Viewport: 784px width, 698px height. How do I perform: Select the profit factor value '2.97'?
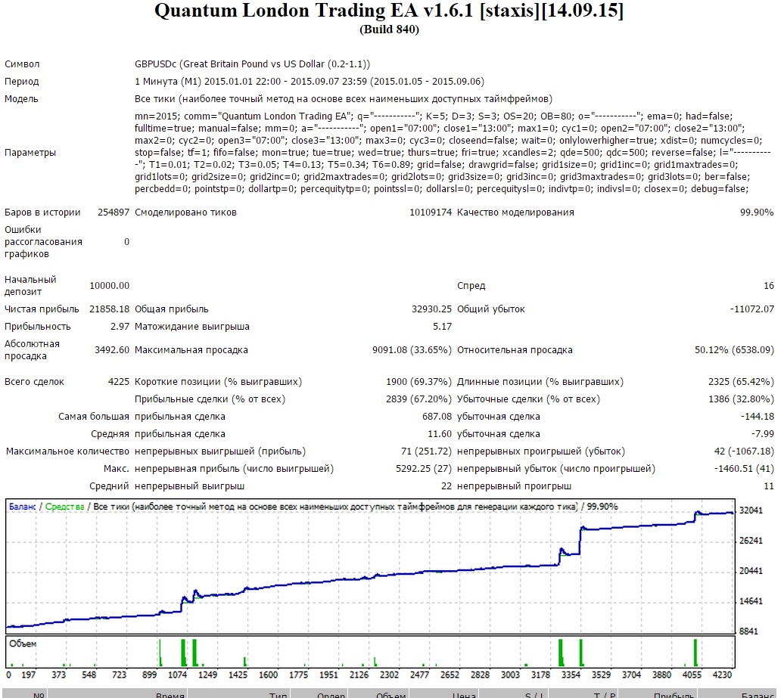pos(120,327)
